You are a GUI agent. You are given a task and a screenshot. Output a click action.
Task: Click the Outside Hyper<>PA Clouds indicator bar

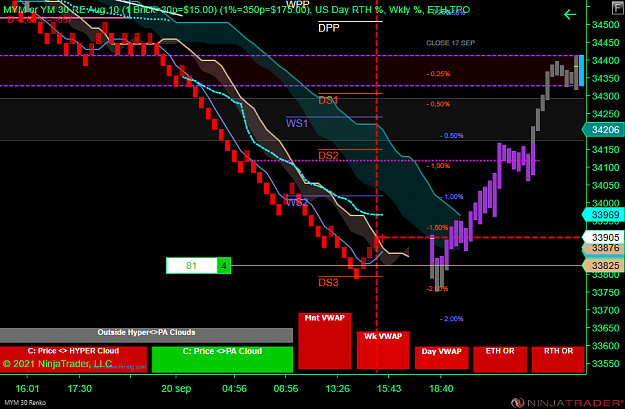(x=146, y=335)
